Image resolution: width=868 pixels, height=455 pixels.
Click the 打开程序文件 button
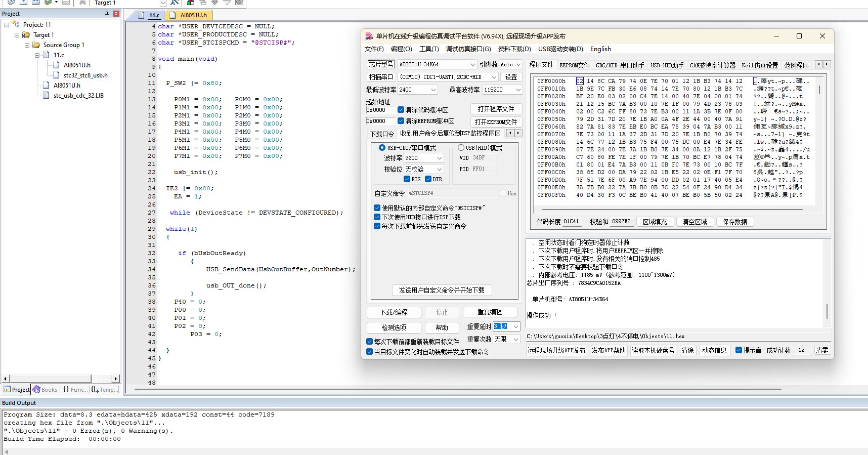coord(496,109)
